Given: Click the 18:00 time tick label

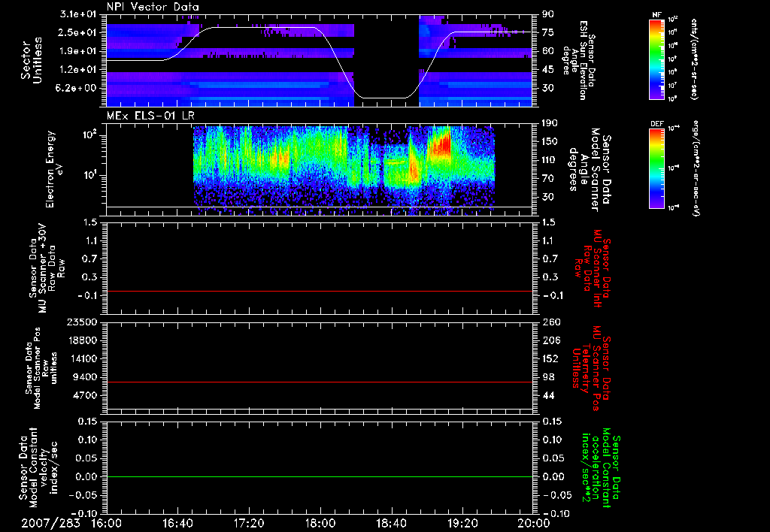Looking at the screenshot, I should tap(320, 523).
